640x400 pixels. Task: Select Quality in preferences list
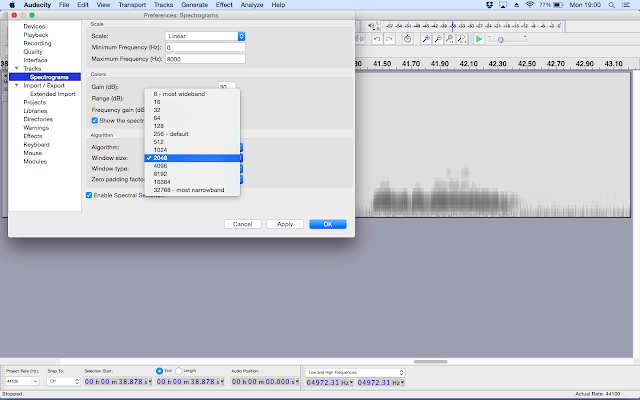click(33, 52)
